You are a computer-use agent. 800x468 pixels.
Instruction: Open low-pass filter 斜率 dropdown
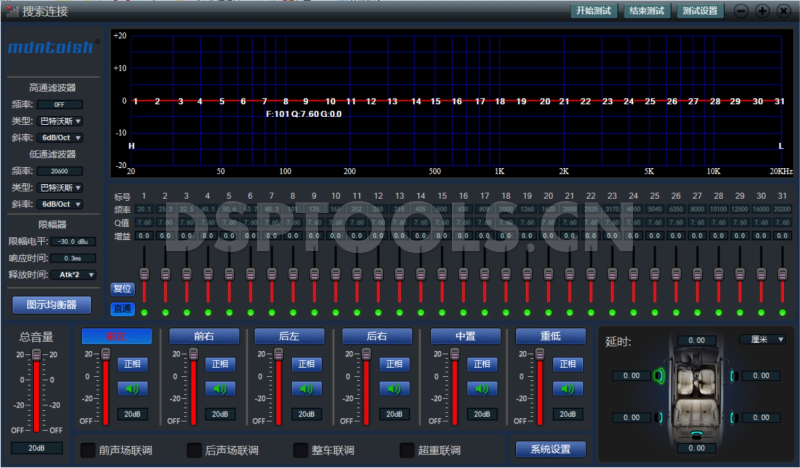[x=60, y=204]
